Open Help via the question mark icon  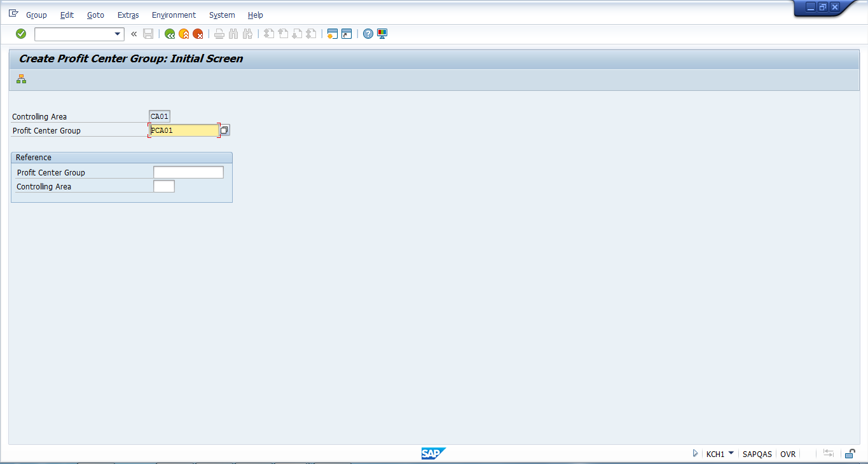368,34
